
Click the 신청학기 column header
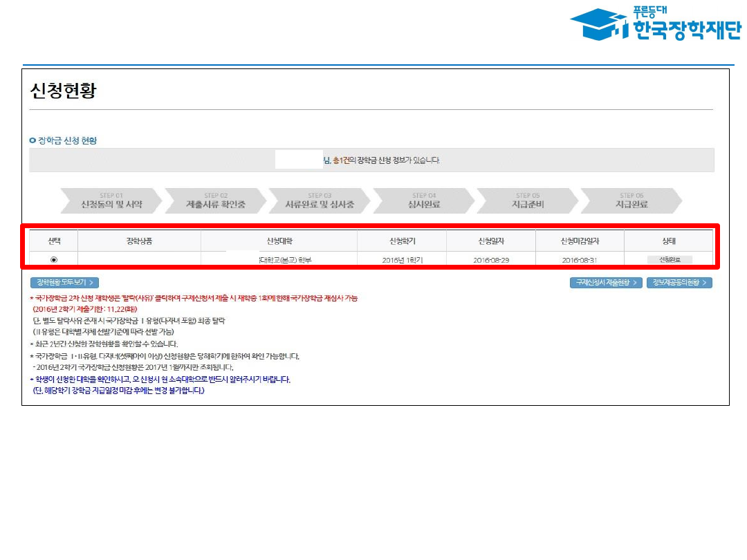click(402, 241)
